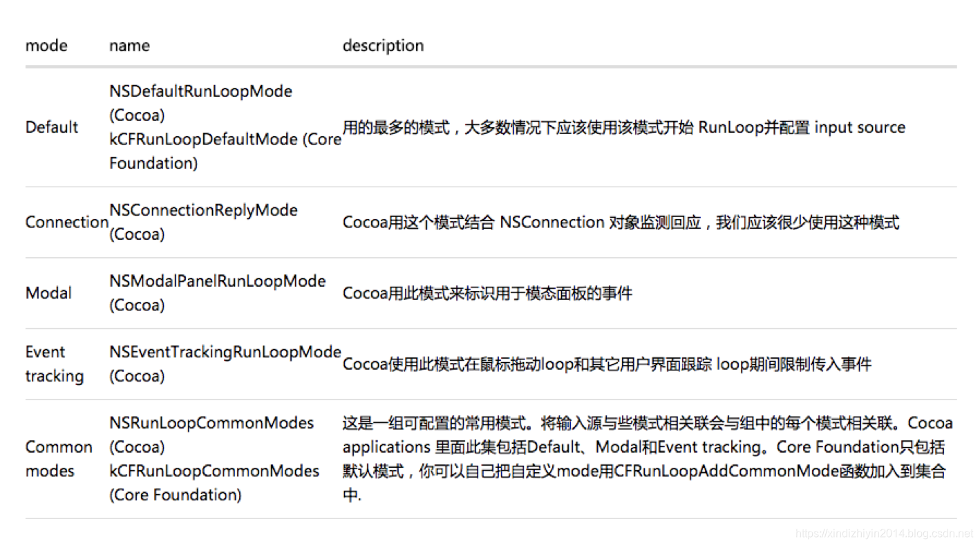The image size is (980, 546).
Task: Select the 'Event tracking' mode cell
Action: click(55, 364)
